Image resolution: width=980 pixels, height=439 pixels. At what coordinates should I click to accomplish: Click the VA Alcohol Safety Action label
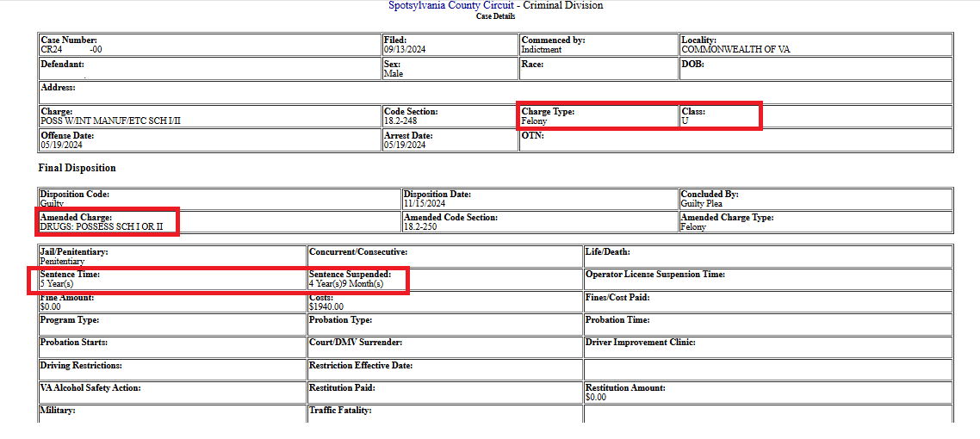pyautogui.click(x=90, y=388)
